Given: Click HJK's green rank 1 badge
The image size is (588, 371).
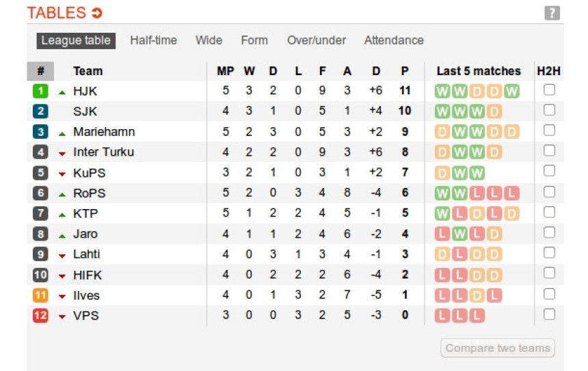Looking at the screenshot, I should click(x=40, y=91).
